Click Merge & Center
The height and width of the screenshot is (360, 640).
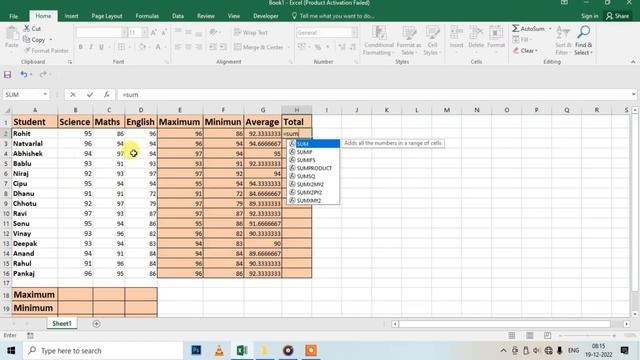point(259,47)
